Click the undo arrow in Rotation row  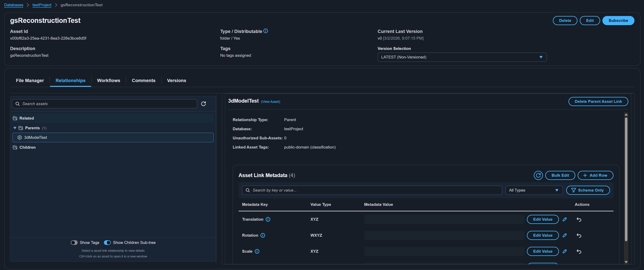pyautogui.click(x=579, y=236)
